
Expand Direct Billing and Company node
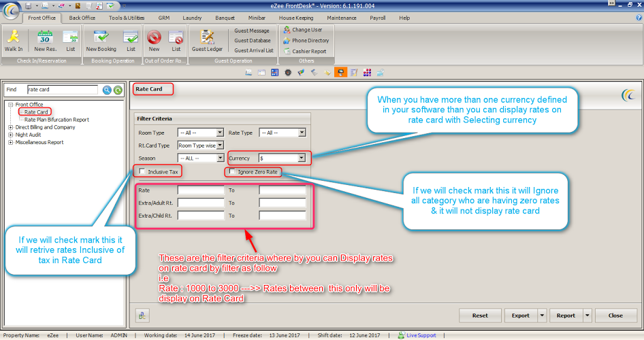tap(11, 127)
